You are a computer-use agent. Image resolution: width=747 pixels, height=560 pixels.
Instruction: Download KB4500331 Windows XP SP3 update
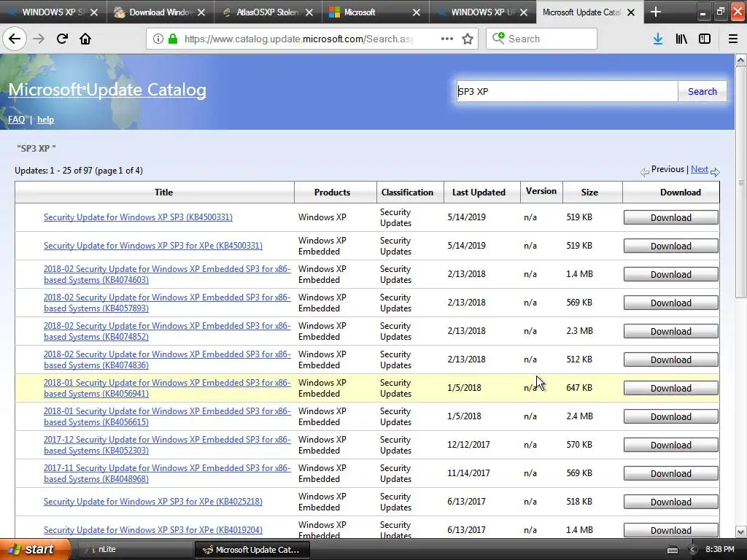click(671, 217)
